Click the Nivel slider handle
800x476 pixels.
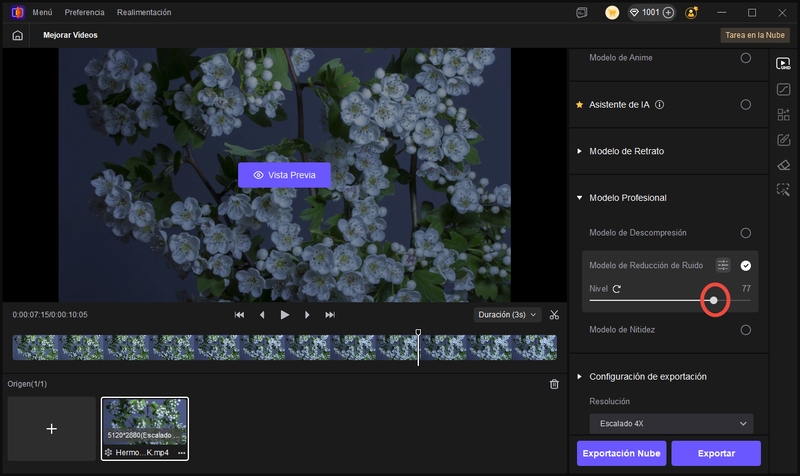pyautogui.click(x=713, y=300)
